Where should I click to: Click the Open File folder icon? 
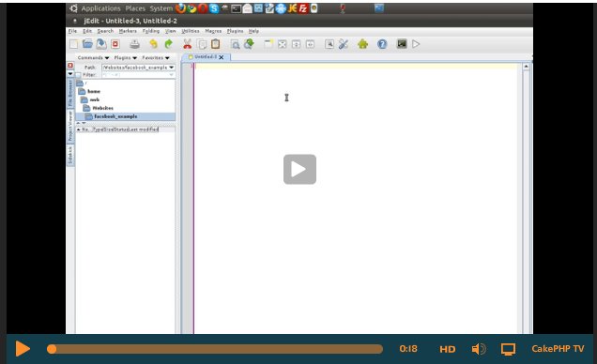(x=87, y=44)
